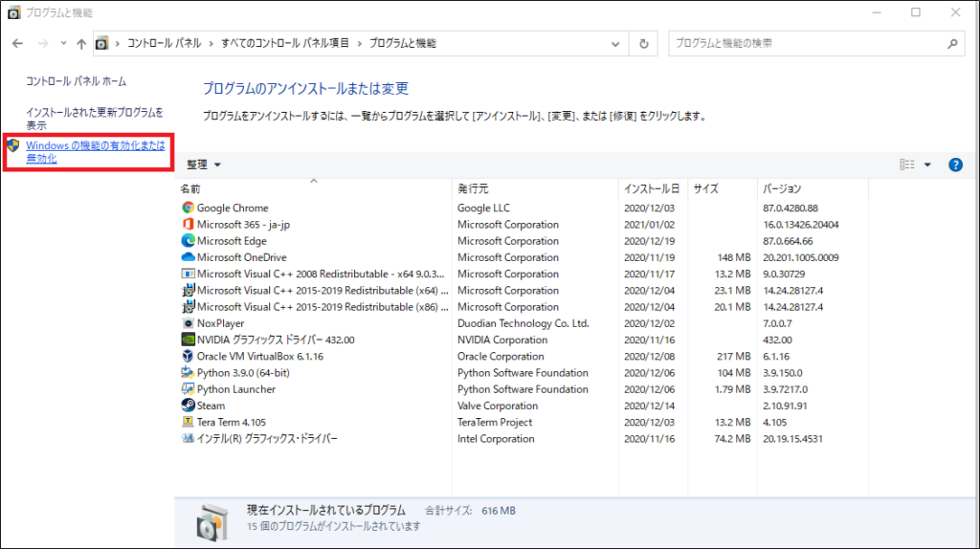Image resolution: width=980 pixels, height=549 pixels.
Task: Select the Tera Term 4.105 row name
Action: 232,422
